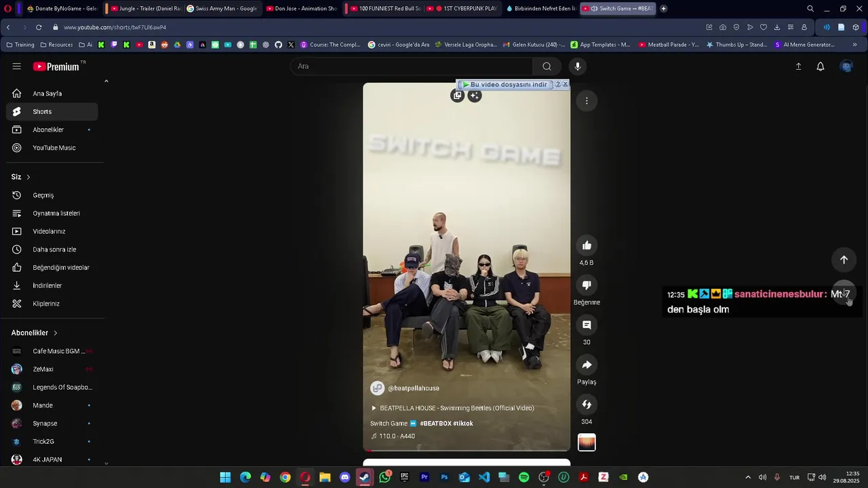Open the comments showing 30
The height and width of the screenshot is (488, 868).
coord(587,325)
